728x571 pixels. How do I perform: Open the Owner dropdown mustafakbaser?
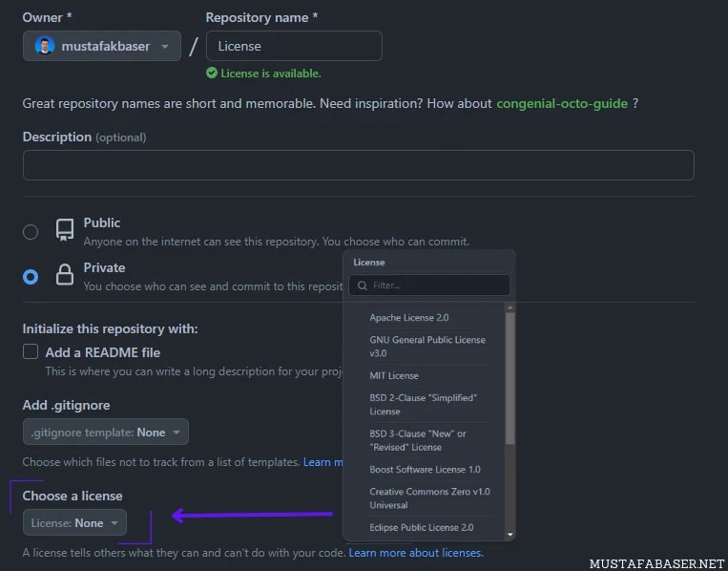[102, 46]
